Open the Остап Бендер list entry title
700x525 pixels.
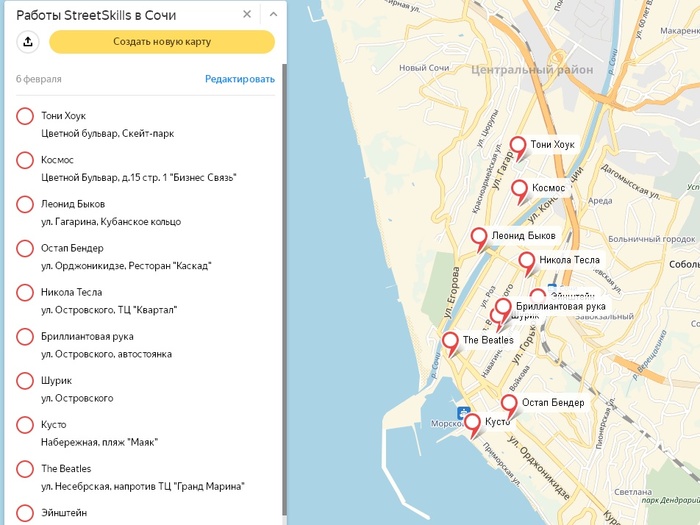72,248
